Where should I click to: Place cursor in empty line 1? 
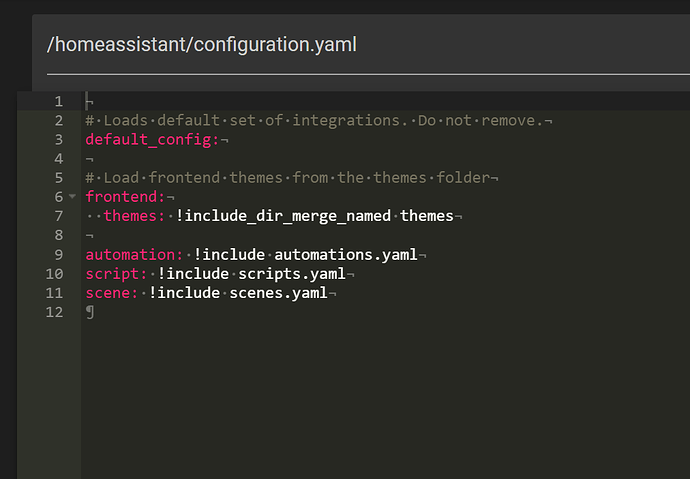point(387,101)
